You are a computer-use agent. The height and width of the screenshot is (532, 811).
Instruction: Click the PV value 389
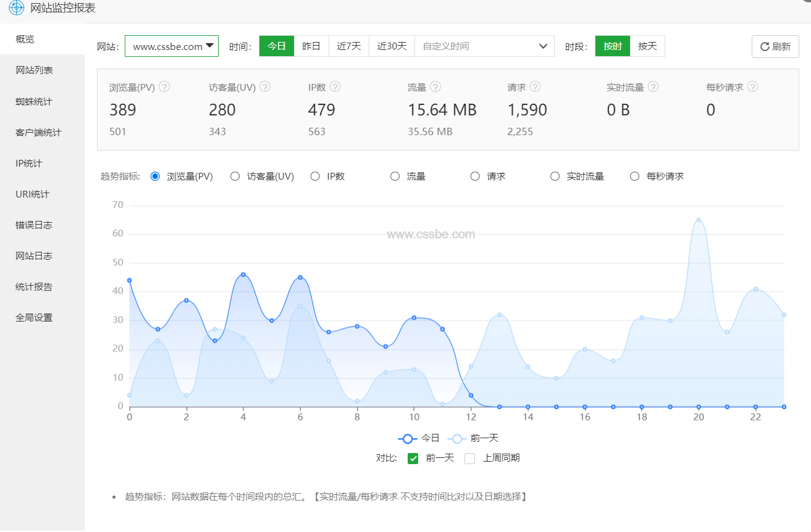coord(123,110)
